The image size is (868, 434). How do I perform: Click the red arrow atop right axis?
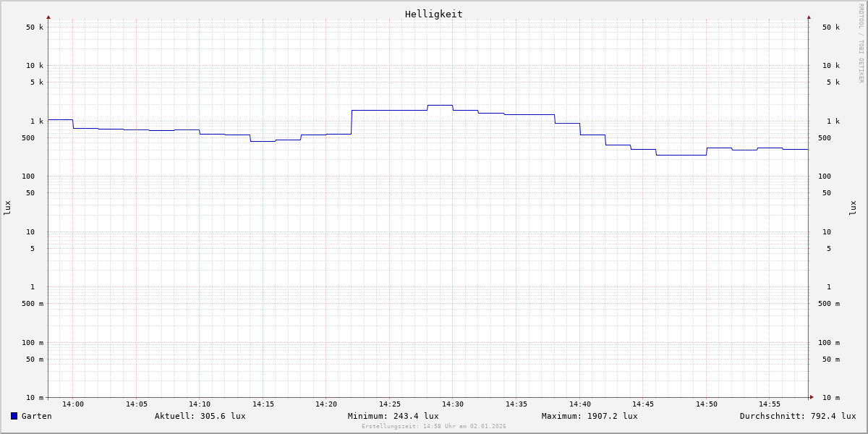coord(809,17)
